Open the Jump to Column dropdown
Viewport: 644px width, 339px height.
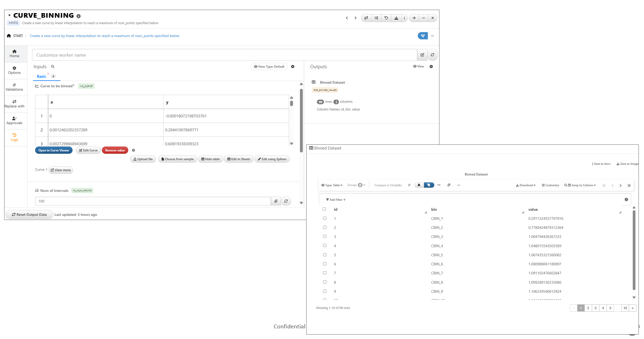point(580,185)
